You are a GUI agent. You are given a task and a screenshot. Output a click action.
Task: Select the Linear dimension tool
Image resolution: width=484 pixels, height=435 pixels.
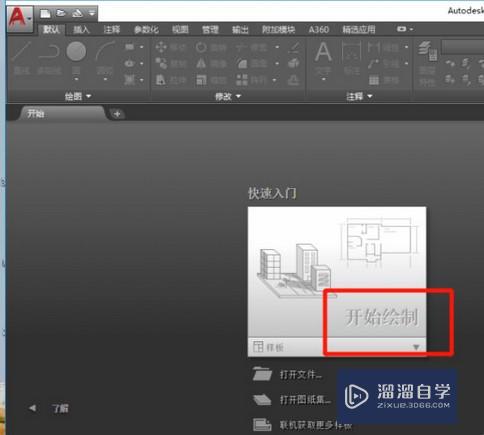tap(383, 47)
